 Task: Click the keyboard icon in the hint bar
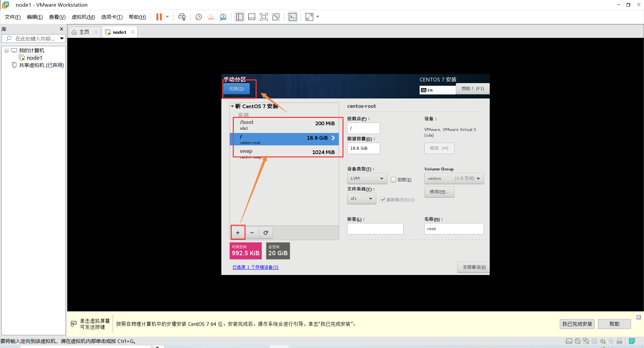click(x=74, y=324)
